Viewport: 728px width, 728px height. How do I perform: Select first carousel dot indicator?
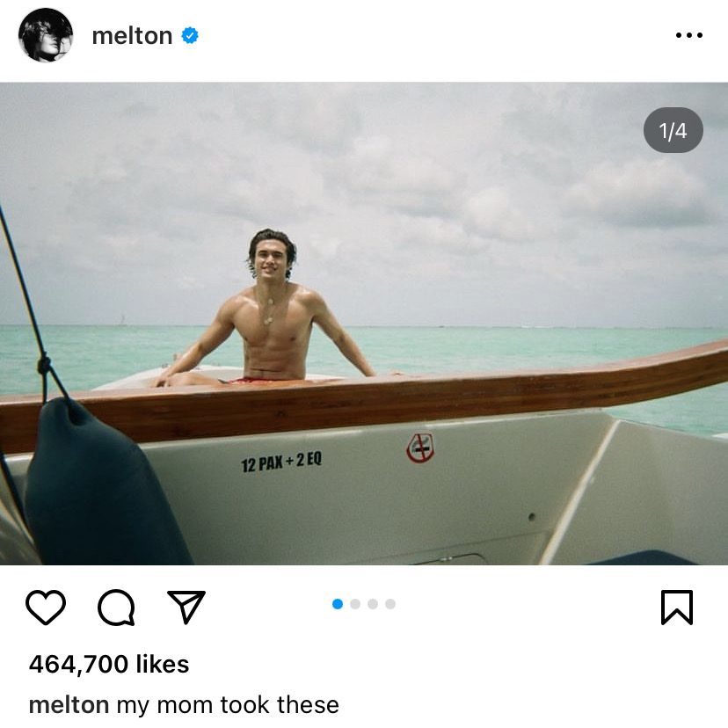(338, 603)
